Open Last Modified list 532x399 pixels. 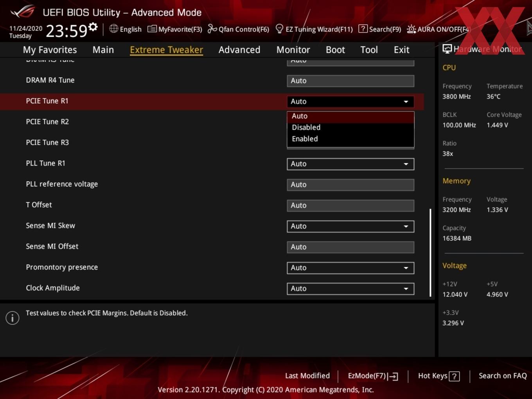click(x=307, y=376)
